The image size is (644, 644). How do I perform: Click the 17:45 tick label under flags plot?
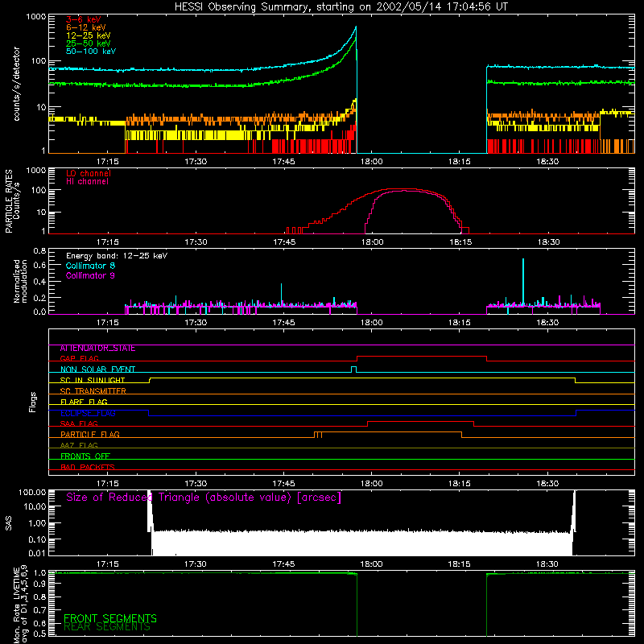tap(283, 484)
